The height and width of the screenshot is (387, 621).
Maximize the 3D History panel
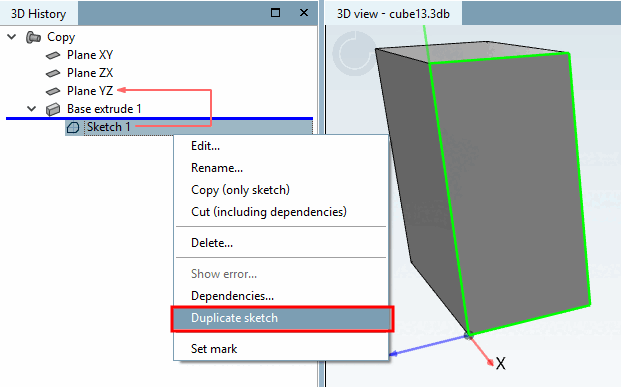click(x=275, y=13)
